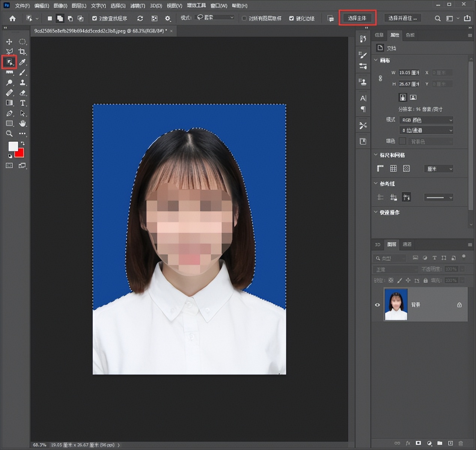Pick the Clone Stamp tool

click(x=23, y=82)
